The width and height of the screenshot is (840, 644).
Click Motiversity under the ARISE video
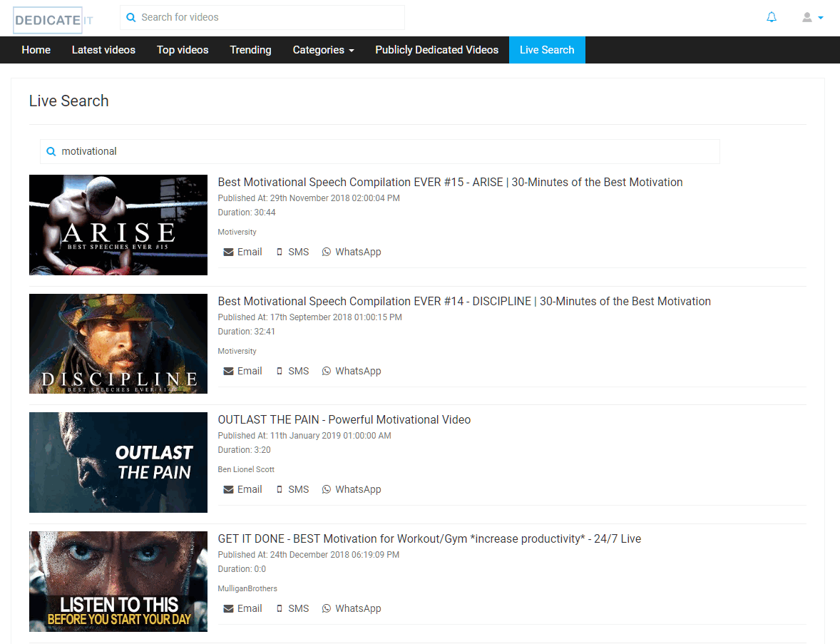tap(237, 232)
